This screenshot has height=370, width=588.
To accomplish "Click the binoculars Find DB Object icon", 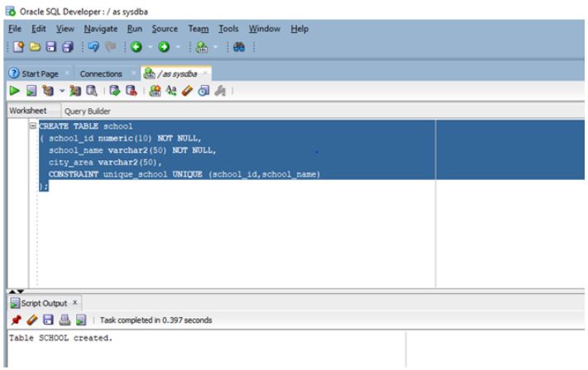I will pyautogui.click(x=239, y=47).
